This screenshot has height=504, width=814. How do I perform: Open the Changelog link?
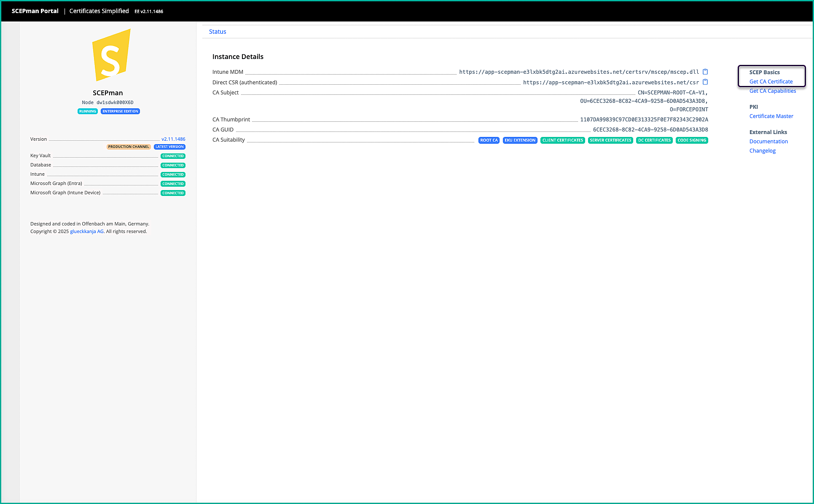point(762,151)
